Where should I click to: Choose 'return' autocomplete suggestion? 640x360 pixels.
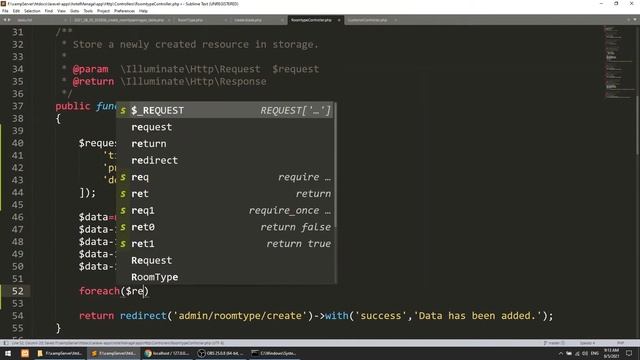225,144
